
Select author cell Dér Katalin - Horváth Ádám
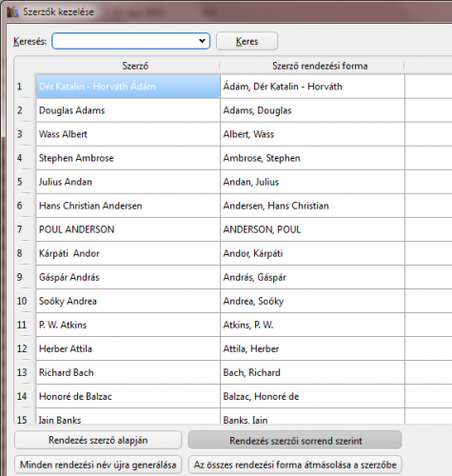point(128,87)
